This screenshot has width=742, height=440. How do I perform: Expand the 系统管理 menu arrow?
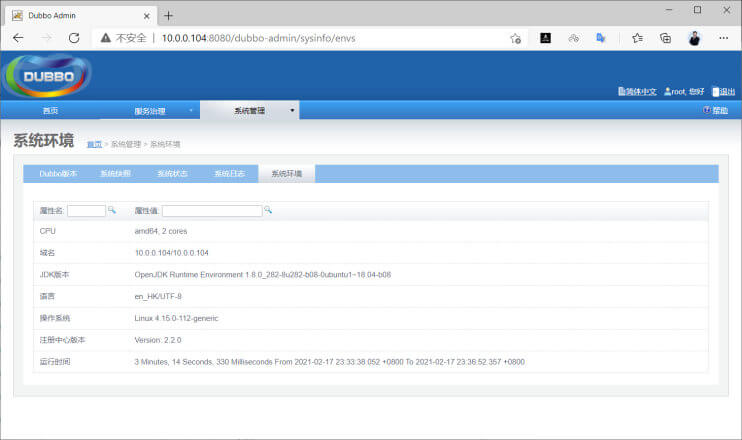[x=292, y=110]
